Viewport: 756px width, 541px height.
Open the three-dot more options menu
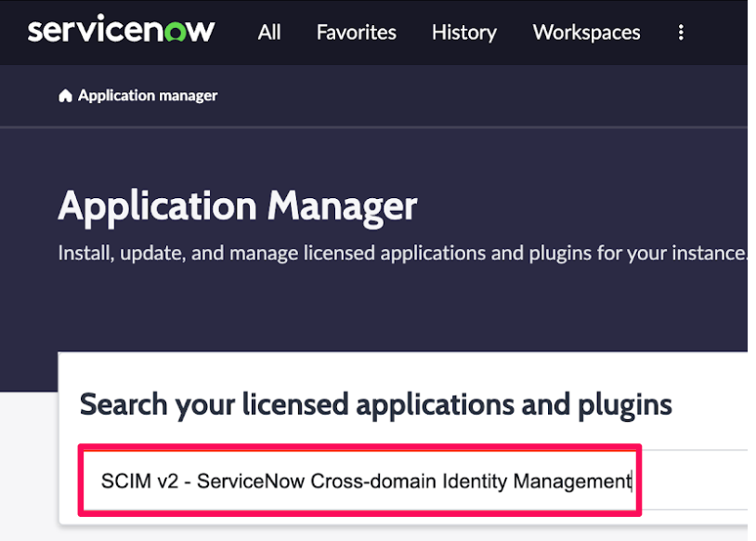pos(681,33)
